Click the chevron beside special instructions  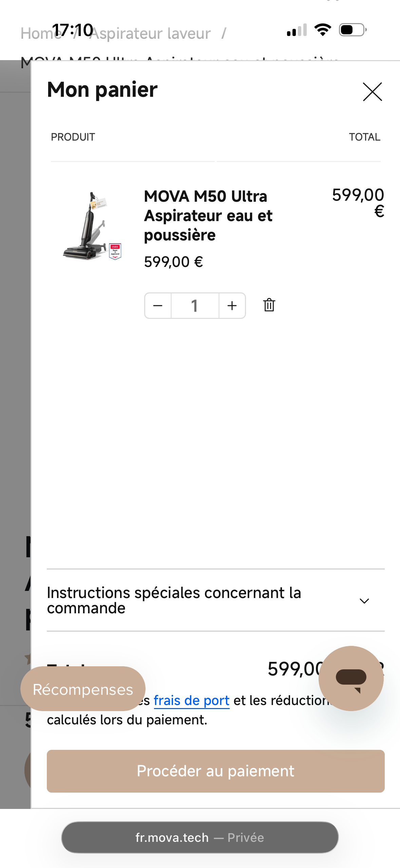point(364,601)
